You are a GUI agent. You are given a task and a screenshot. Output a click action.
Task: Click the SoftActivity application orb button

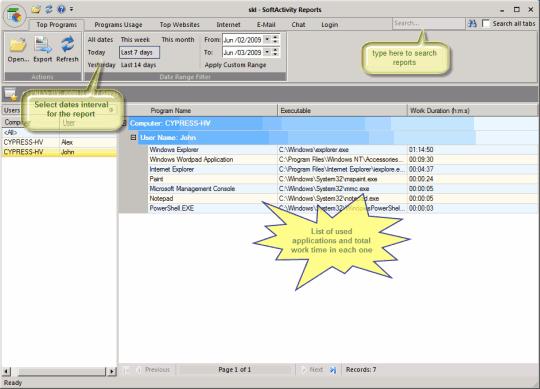pos(14,15)
